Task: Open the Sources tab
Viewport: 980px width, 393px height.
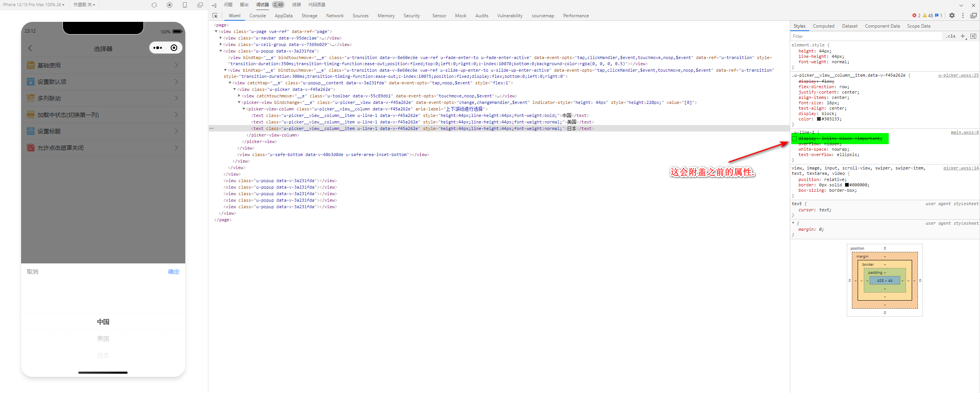Action: tap(361, 16)
